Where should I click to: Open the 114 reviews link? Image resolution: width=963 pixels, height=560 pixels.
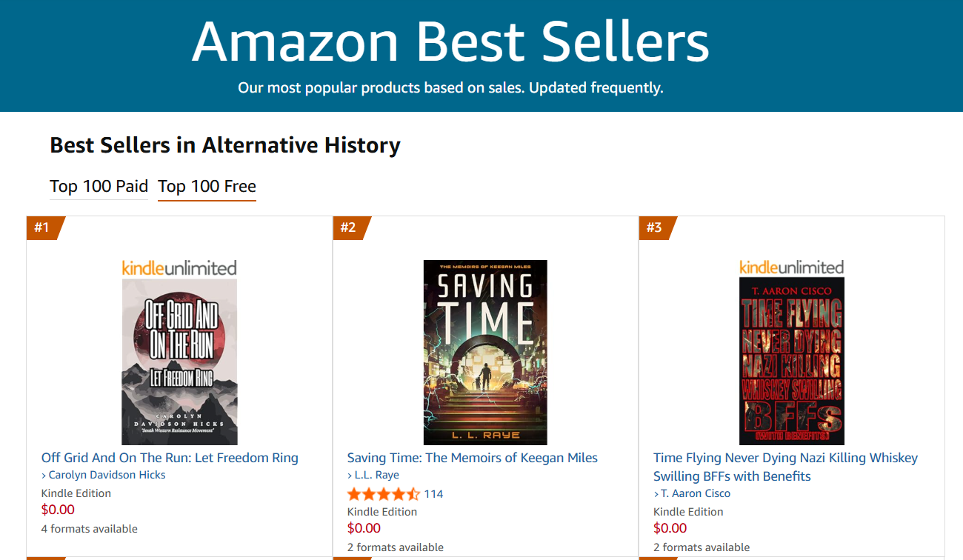coord(433,494)
